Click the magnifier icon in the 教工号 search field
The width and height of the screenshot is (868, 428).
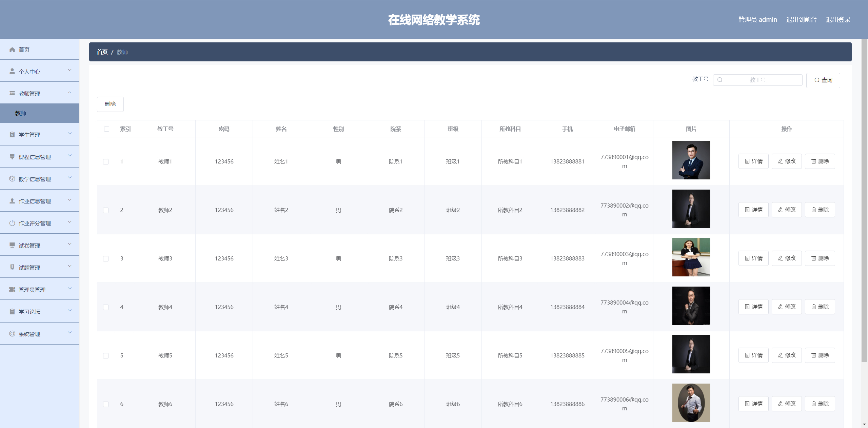(x=720, y=80)
